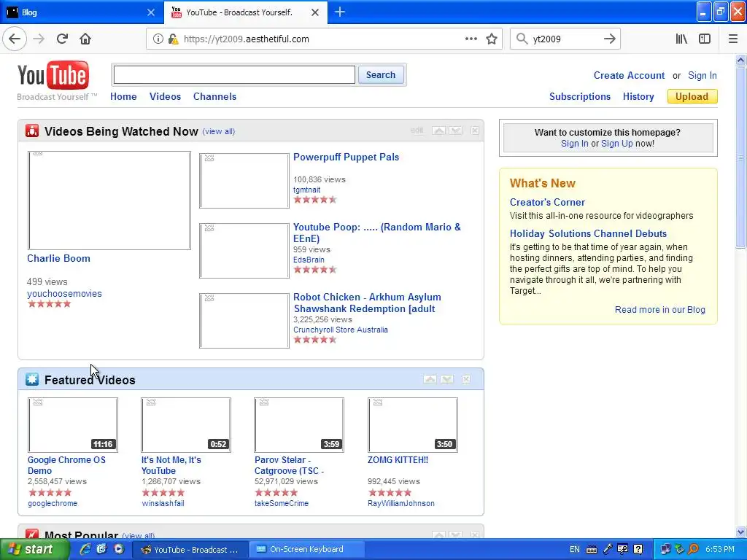Close the Blog browser tab
Screen dimensions: 747x560
[x=150, y=12]
